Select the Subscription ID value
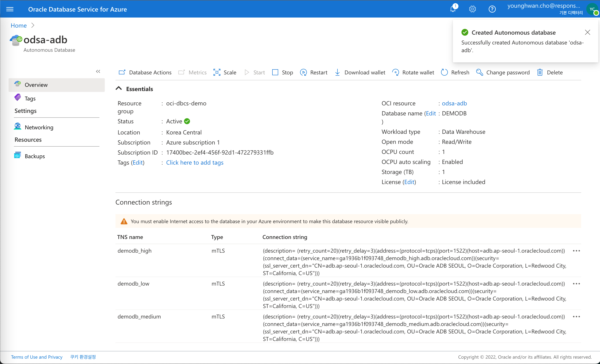Screen dimensions: 600x364 pyautogui.click(x=220, y=152)
